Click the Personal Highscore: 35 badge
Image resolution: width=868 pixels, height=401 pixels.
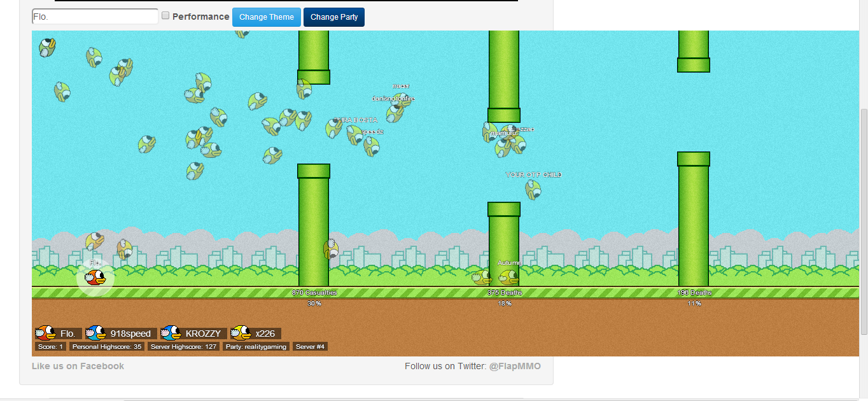tap(107, 347)
